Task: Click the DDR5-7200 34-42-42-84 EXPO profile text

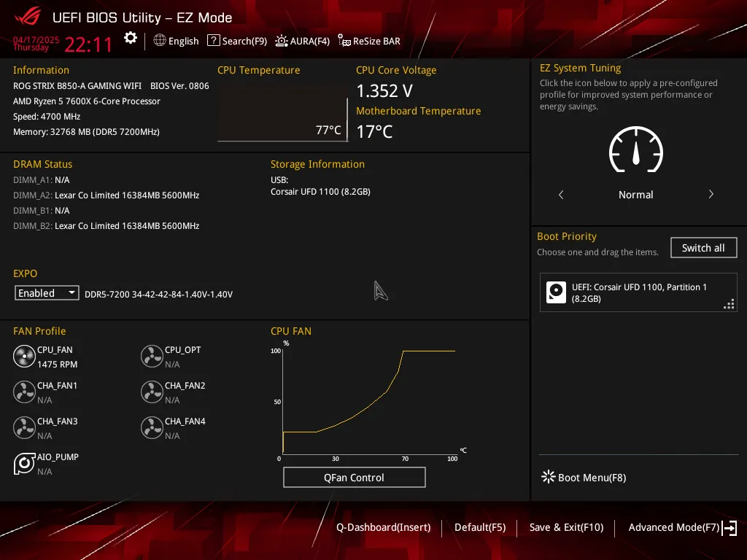Action: tap(158, 295)
